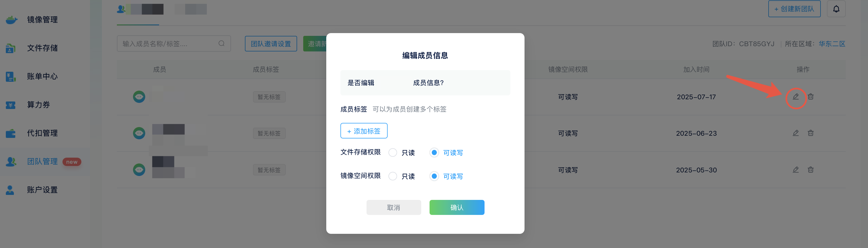This screenshot has width=868, height=248.
Task: Click the 镜像管理 whale icon
Action: click(11, 20)
